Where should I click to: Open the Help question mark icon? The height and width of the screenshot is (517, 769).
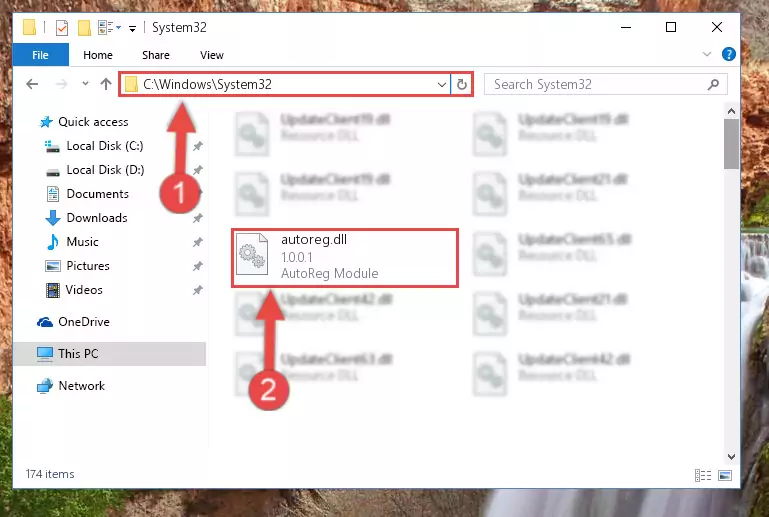[x=729, y=54]
